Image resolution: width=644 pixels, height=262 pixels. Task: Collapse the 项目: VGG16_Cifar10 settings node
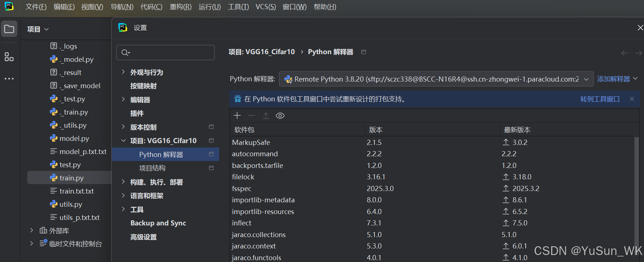click(123, 141)
